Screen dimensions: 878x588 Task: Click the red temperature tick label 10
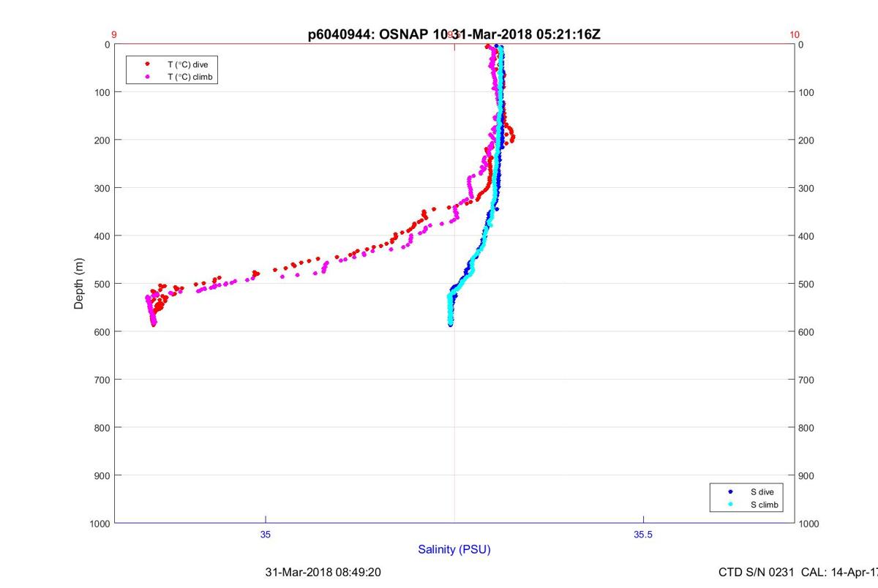pos(795,34)
